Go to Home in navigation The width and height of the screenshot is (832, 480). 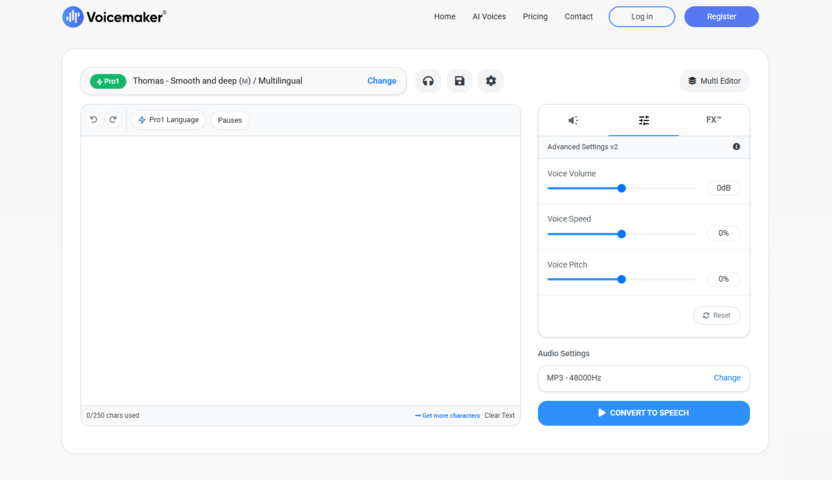point(445,16)
